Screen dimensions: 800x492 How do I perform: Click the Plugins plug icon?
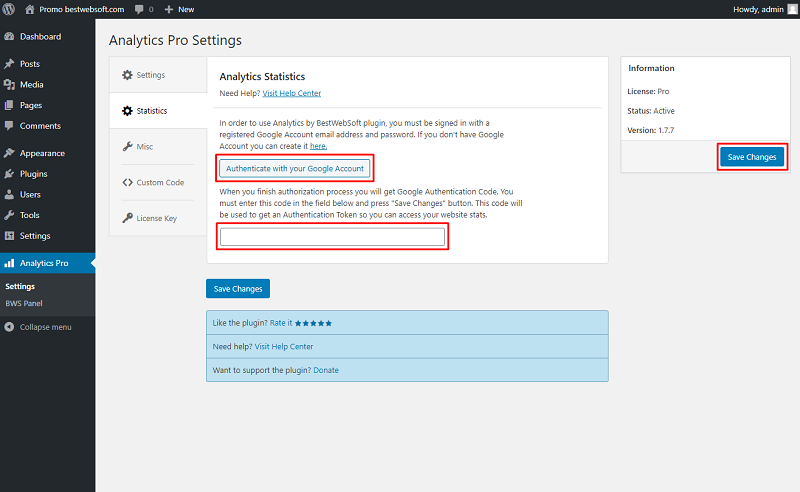[x=9, y=174]
